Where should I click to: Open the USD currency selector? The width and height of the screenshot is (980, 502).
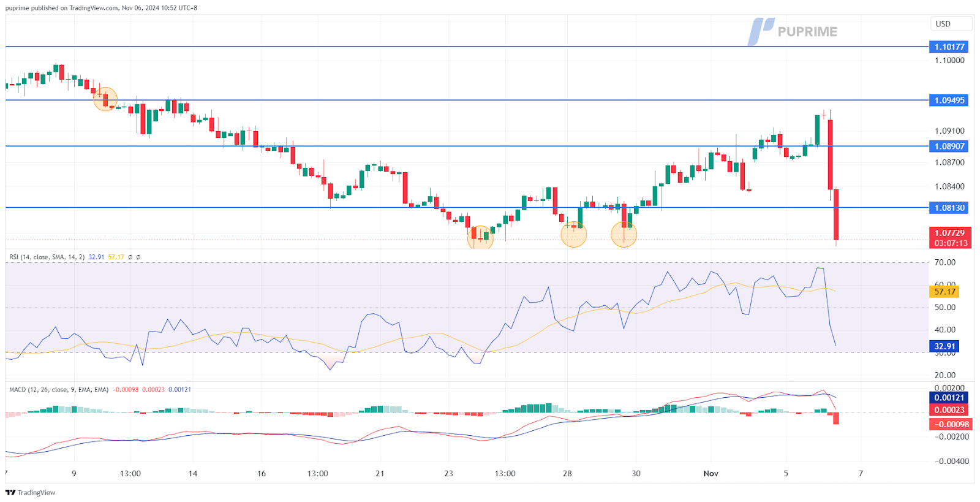[x=950, y=24]
